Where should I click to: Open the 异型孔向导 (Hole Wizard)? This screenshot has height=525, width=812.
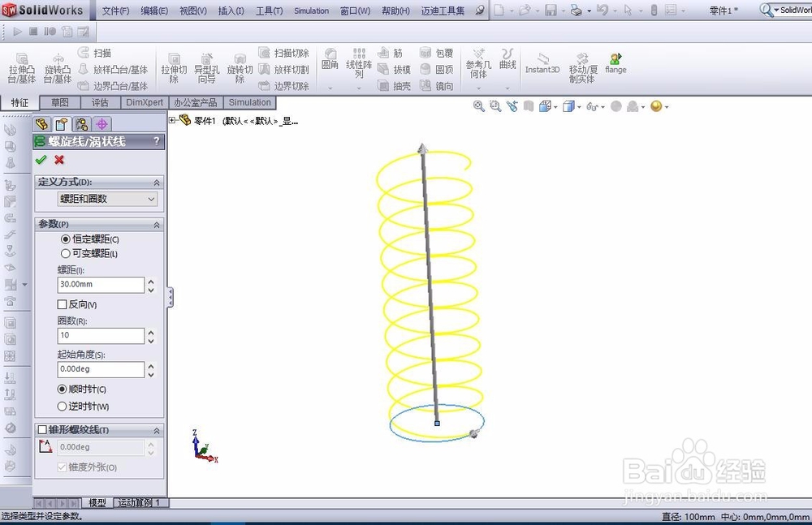click(206, 67)
